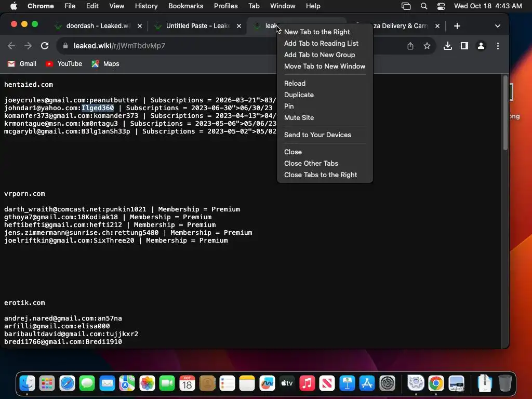Click the browser forward arrow
This screenshot has height=399, width=532.
tap(28, 46)
